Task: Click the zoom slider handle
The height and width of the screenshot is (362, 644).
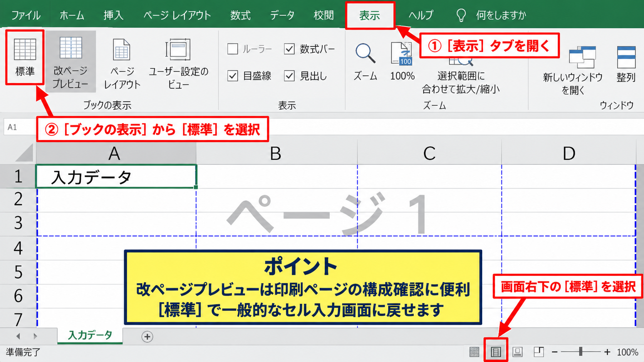Action: point(580,352)
